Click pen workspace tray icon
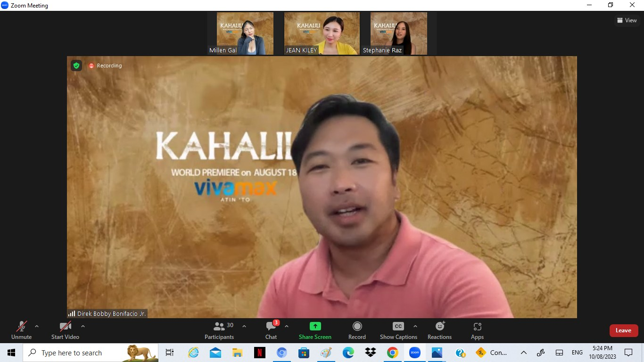 [541, 353]
